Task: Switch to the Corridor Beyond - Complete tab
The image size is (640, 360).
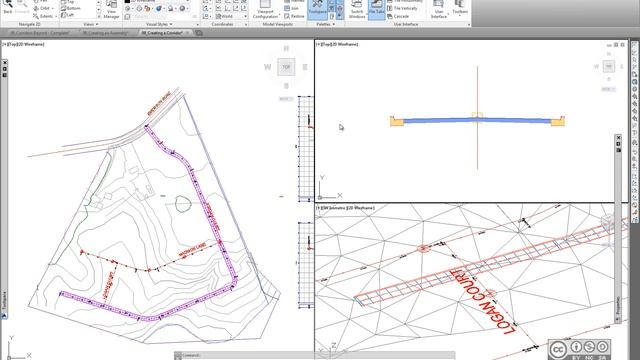Action: click(39, 33)
